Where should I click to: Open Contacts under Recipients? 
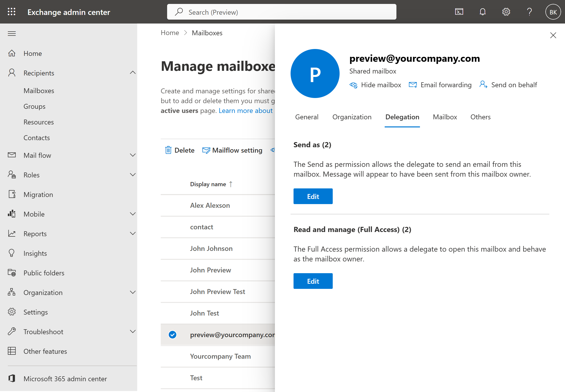(37, 138)
